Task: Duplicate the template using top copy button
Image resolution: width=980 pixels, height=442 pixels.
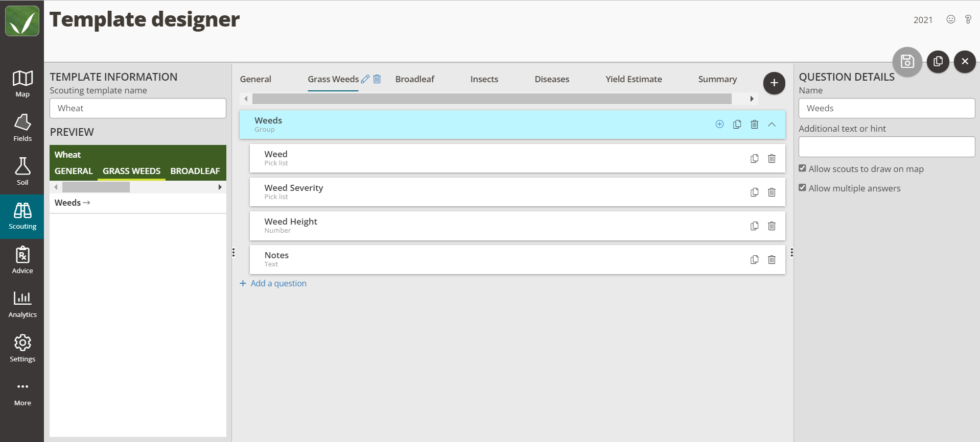Action: [x=938, y=62]
